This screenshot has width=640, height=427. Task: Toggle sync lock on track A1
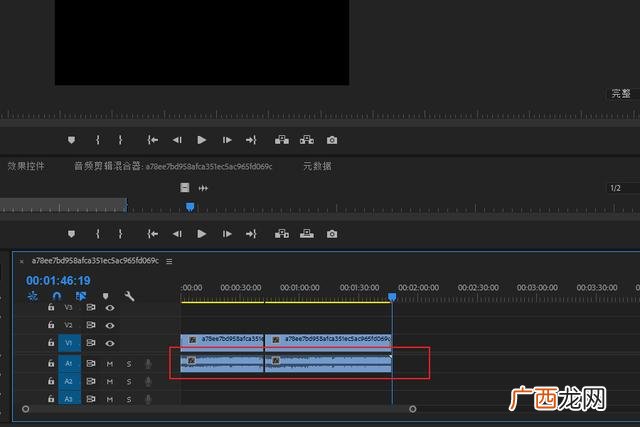(91, 363)
